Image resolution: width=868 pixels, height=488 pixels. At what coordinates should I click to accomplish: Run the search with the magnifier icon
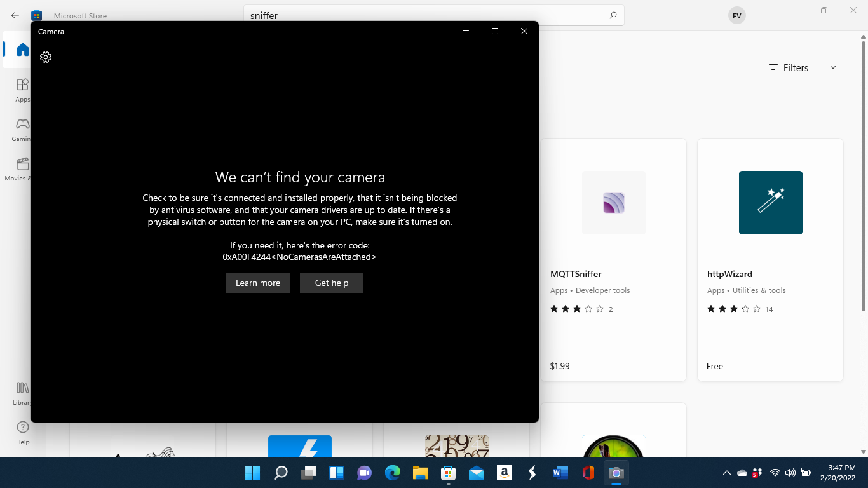[612, 15]
